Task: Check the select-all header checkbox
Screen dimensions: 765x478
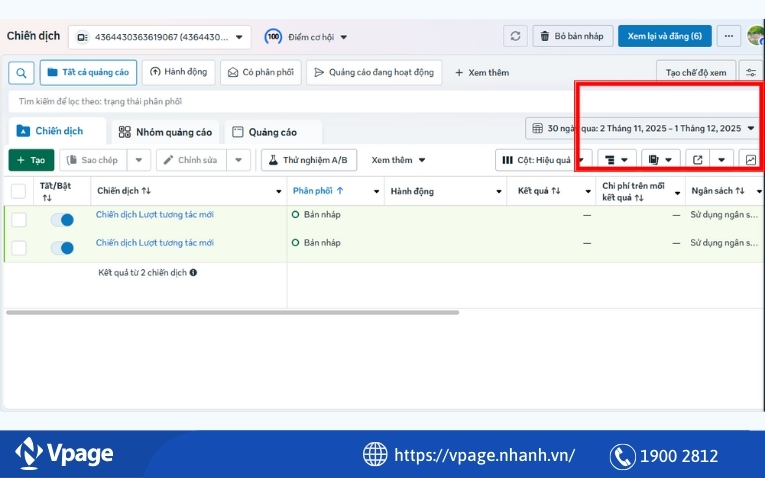Action: coord(19,191)
